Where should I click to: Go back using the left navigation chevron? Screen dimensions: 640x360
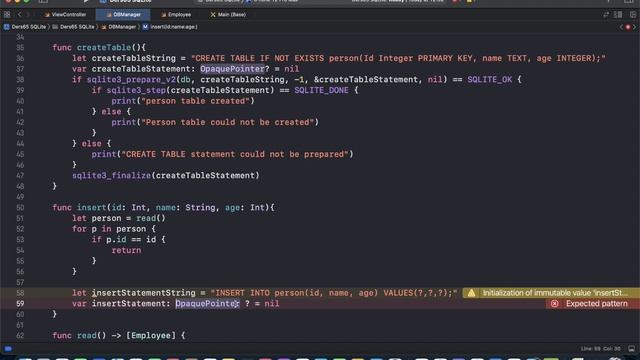coord(19,14)
